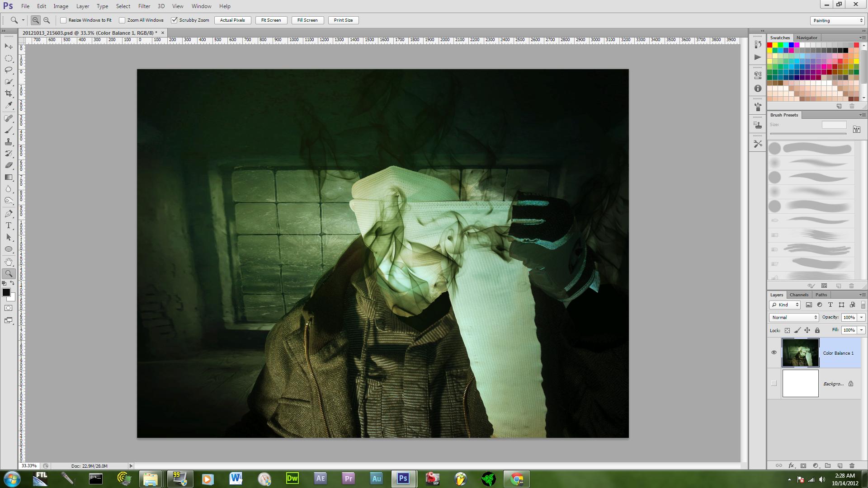The width and height of the screenshot is (868, 488).
Task: Select the Crop tool
Action: click(9, 93)
